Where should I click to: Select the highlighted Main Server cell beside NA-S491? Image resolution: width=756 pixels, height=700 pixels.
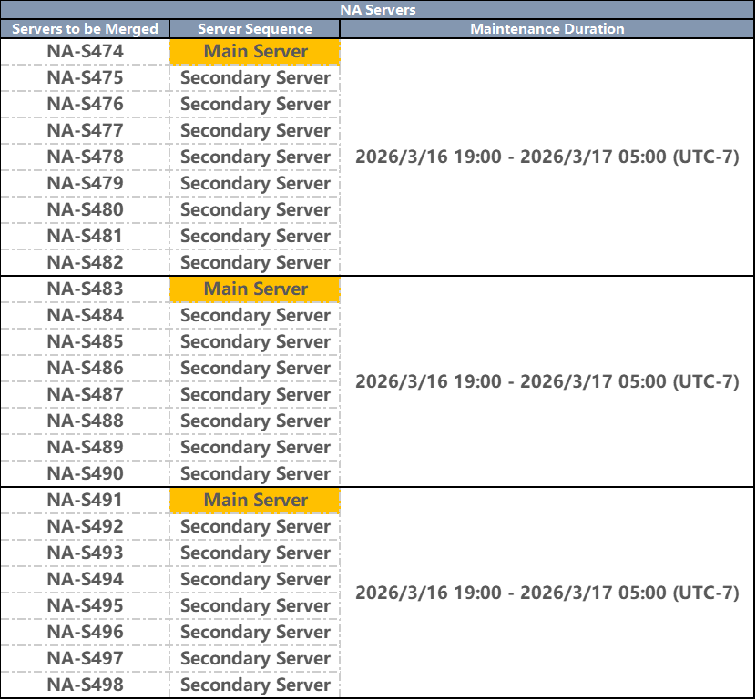pos(255,501)
